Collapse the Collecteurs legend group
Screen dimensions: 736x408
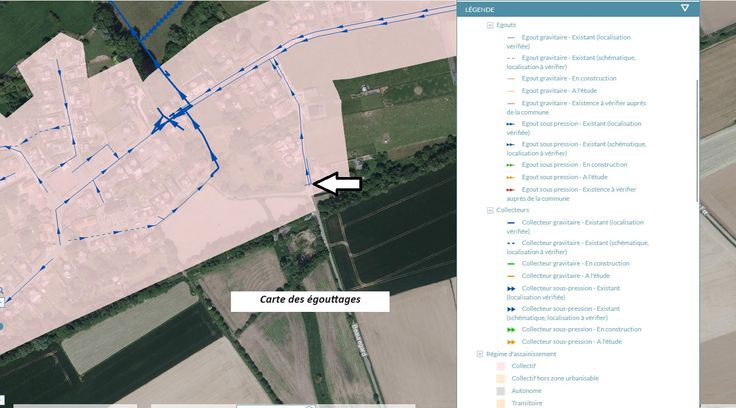click(490, 211)
